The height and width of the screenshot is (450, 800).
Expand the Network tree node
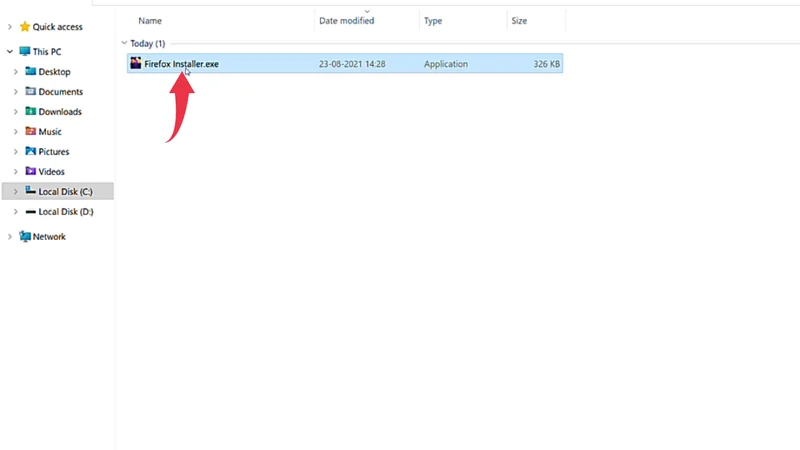[x=10, y=237]
